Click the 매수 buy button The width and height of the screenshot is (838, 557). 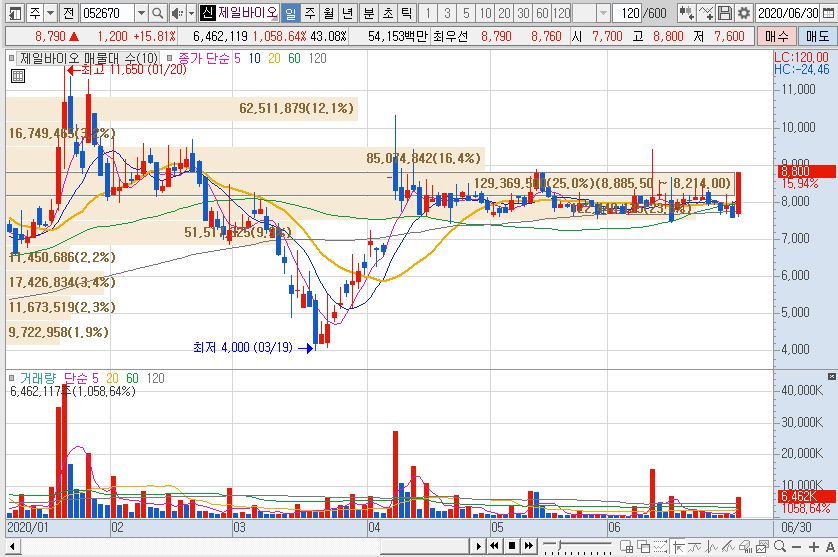tap(776, 36)
